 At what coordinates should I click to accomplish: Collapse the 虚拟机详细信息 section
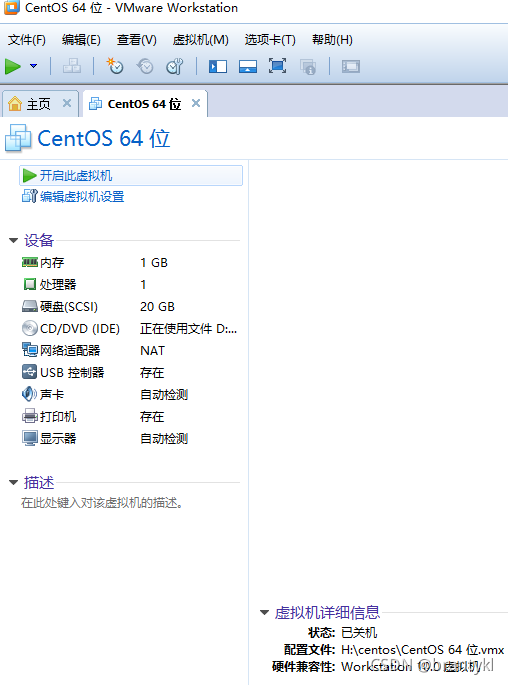tap(264, 612)
